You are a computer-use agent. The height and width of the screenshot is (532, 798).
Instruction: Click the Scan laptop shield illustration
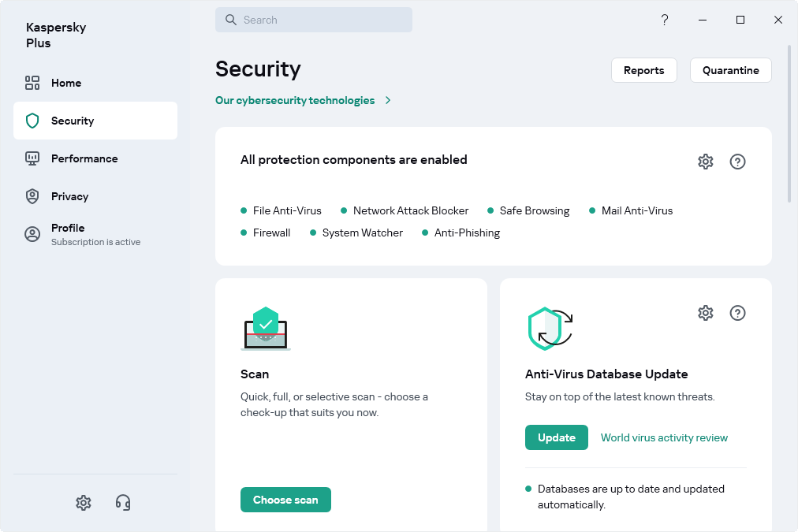tap(266, 329)
